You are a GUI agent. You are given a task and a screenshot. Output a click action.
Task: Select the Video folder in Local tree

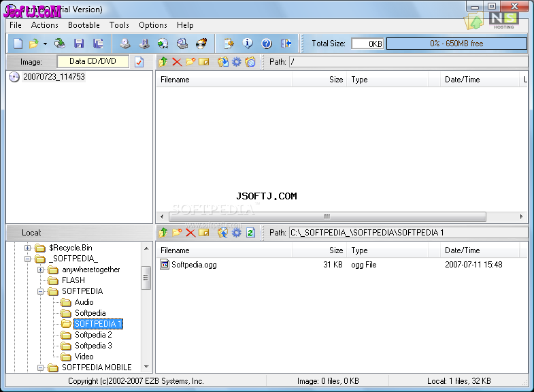click(84, 357)
